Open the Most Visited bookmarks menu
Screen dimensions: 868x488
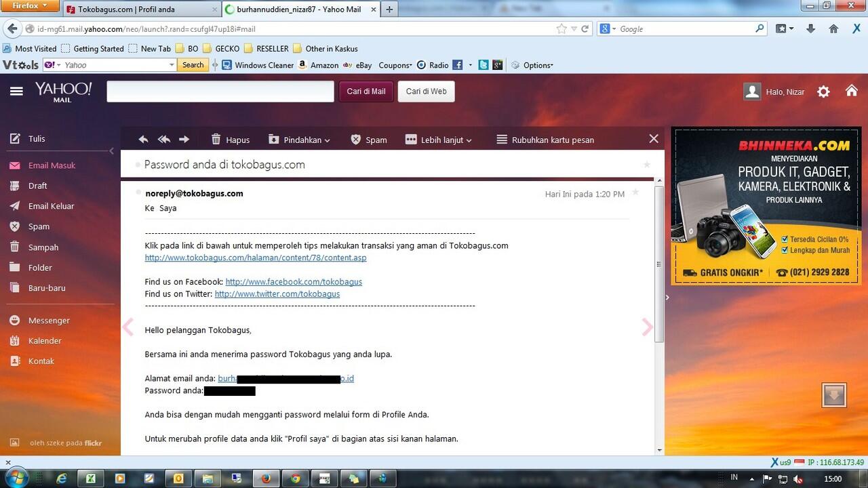(x=31, y=49)
